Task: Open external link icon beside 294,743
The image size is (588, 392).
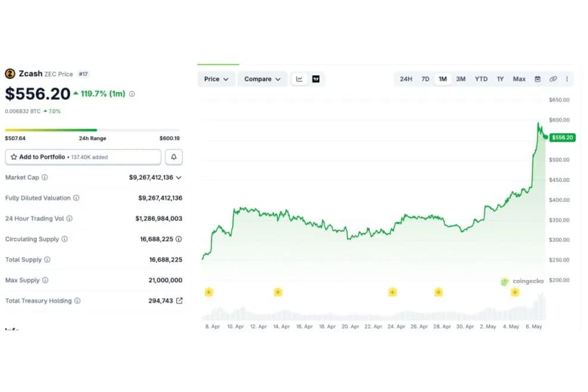Action: 179,301
